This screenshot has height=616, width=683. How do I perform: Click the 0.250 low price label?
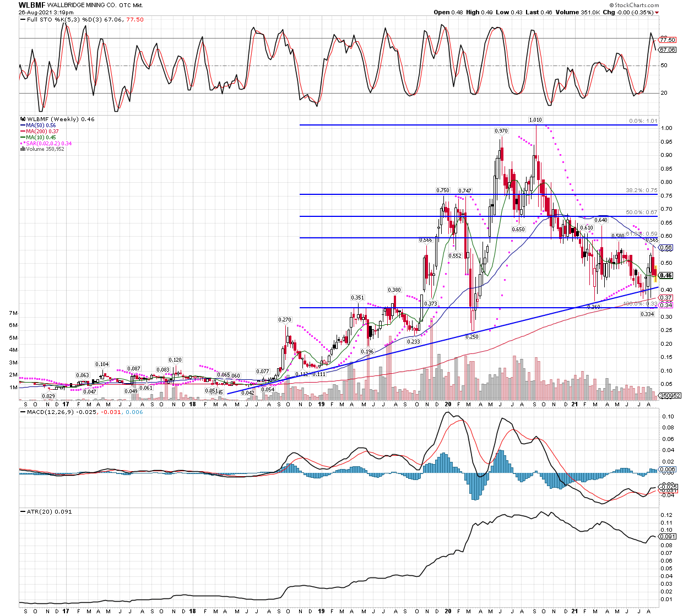click(x=472, y=337)
